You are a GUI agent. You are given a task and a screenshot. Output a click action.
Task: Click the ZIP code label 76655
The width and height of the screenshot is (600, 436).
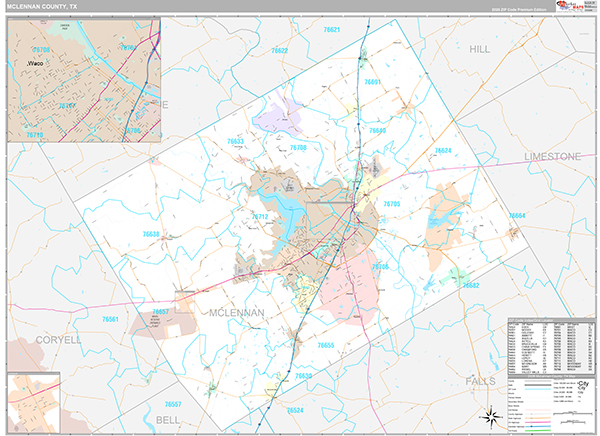coord(326,345)
